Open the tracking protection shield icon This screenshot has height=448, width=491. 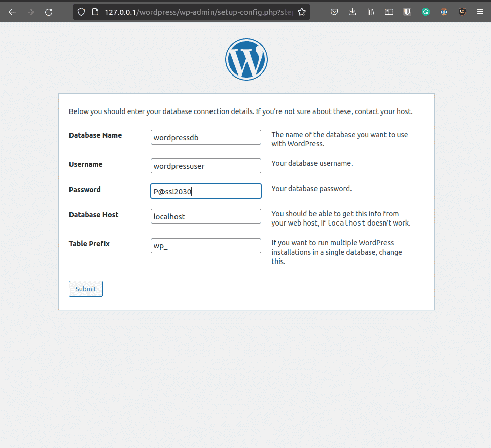click(x=81, y=12)
